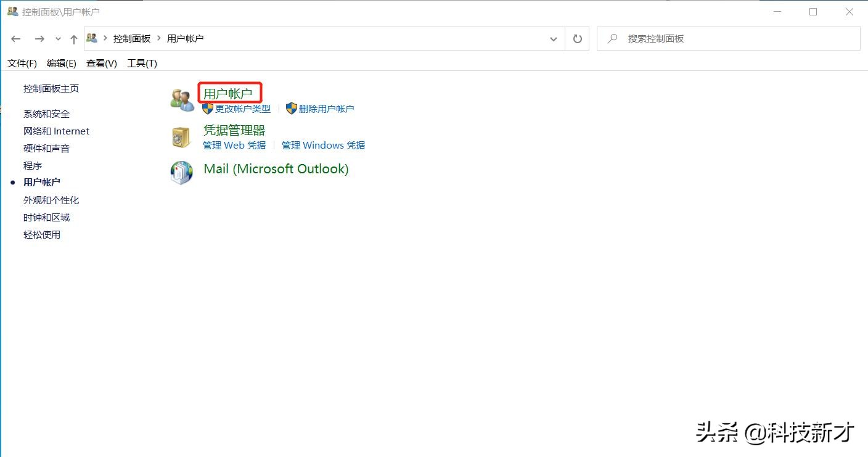Screen dimensions: 868x457
Task: Click the Forward navigation arrow
Action: pyautogui.click(x=39, y=39)
